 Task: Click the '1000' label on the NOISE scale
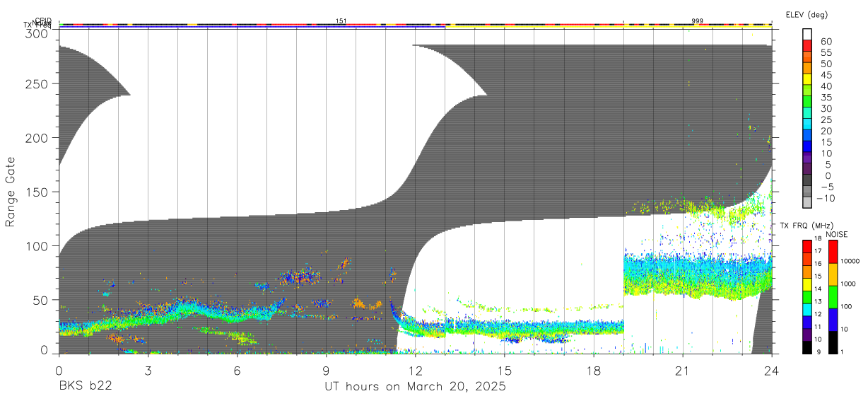(x=849, y=284)
